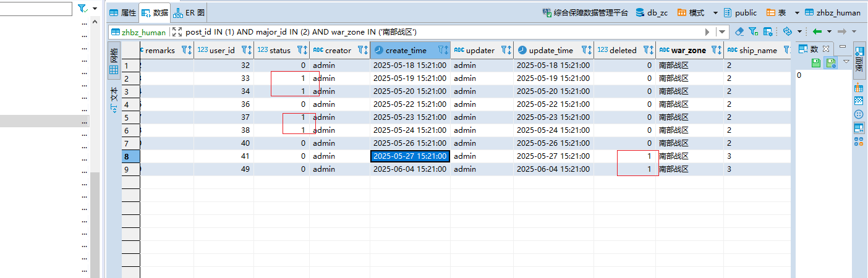Minimize the value panel
The height and width of the screenshot is (278, 868).
(x=843, y=46)
